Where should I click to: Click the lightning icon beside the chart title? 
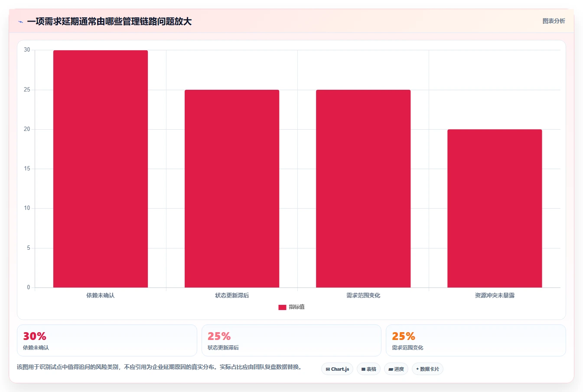click(x=20, y=22)
